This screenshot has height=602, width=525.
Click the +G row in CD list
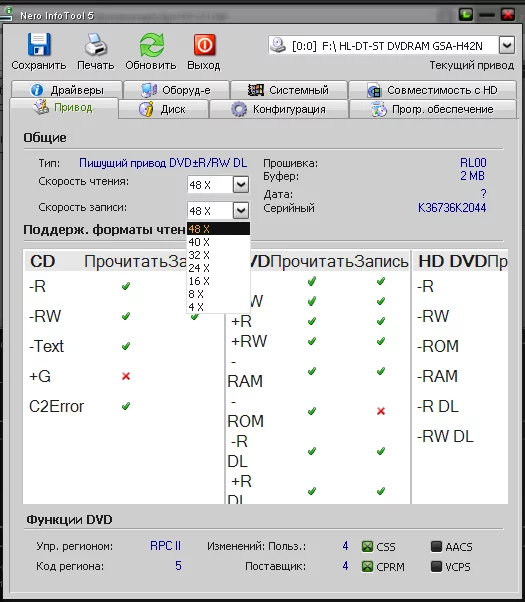pyautogui.click(x=40, y=376)
